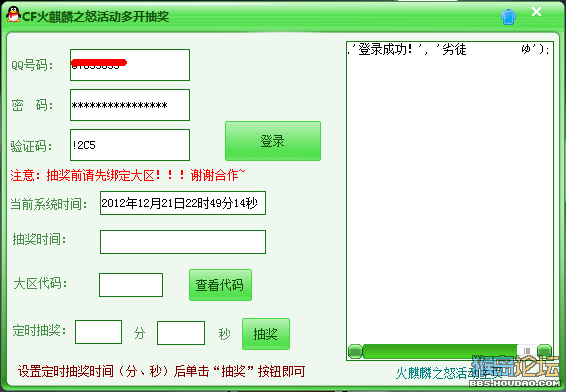Open the skin change shirt icon
Viewport: 566px width, 392px height.
(x=508, y=17)
